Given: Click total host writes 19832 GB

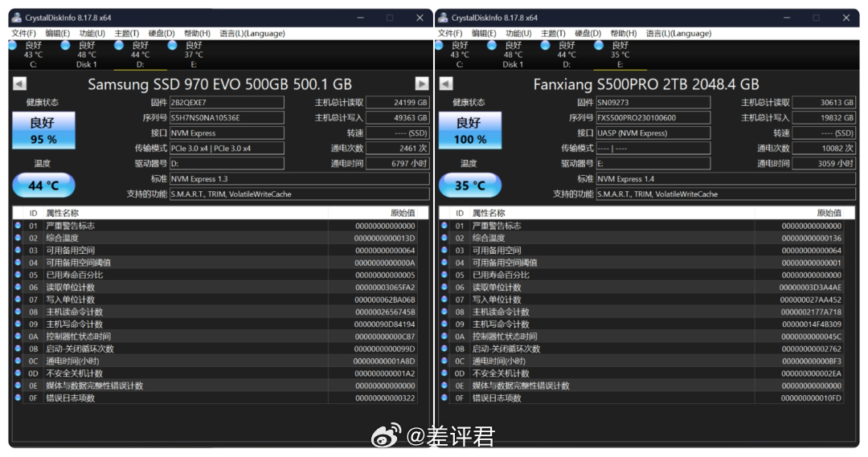Looking at the screenshot, I should point(824,118).
